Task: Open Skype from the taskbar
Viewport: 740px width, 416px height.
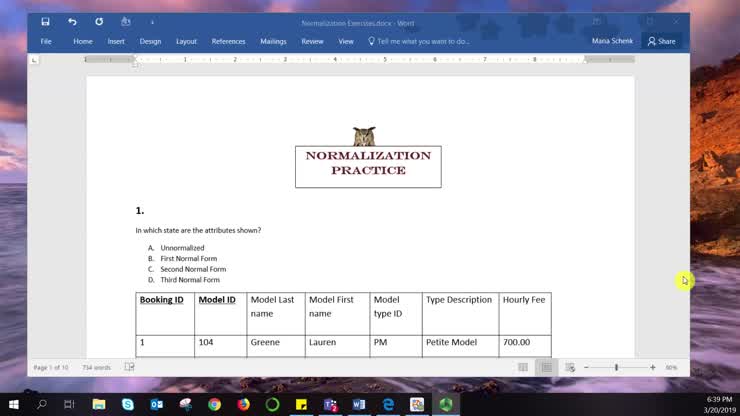Action: click(127, 405)
